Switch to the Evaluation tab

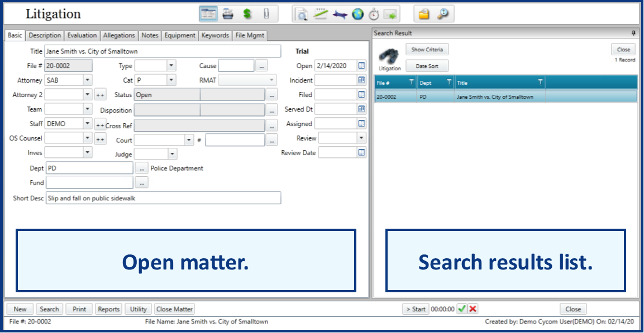(x=82, y=35)
